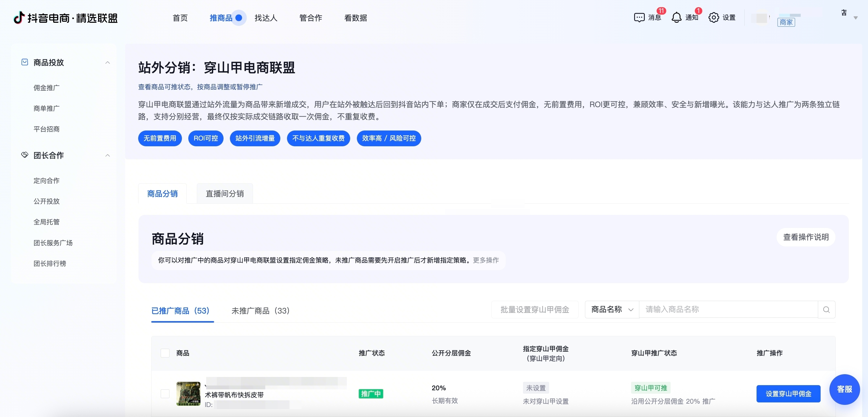Toggle the select-all checkbox in table header
Viewport: 868px width, 417px height.
pyautogui.click(x=165, y=353)
